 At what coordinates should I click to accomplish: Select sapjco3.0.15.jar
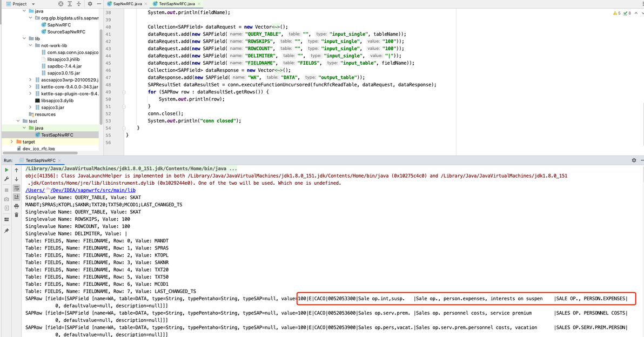[x=64, y=73]
